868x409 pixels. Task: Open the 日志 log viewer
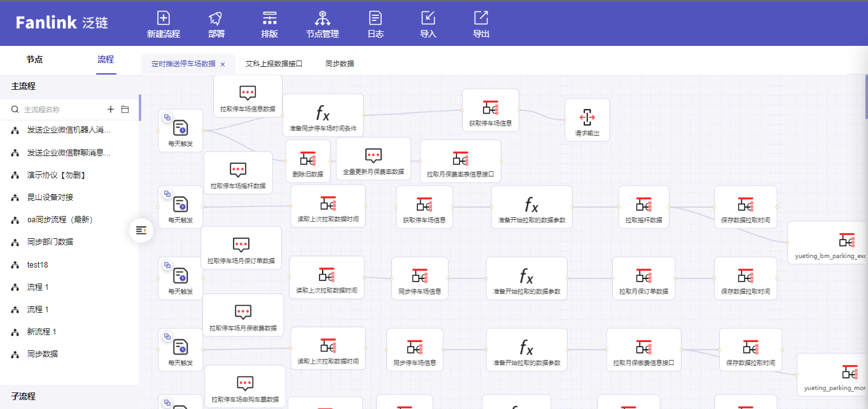tap(375, 19)
